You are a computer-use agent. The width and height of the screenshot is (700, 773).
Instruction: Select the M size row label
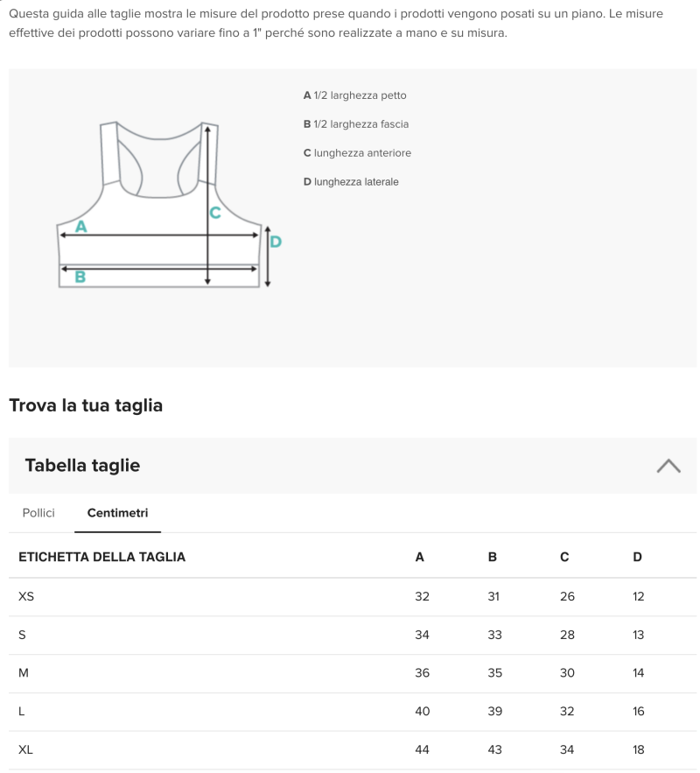(24, 673)
